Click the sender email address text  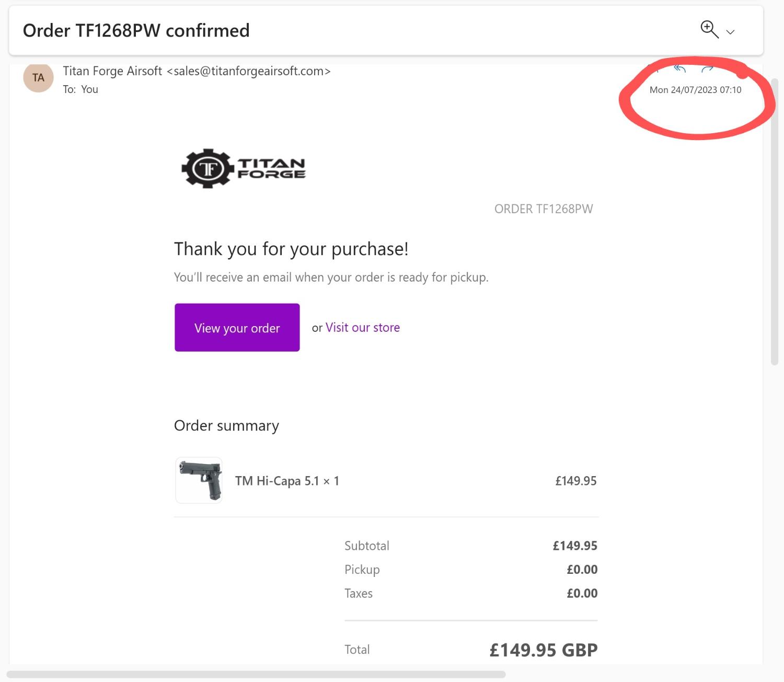(x=249, y=71)
